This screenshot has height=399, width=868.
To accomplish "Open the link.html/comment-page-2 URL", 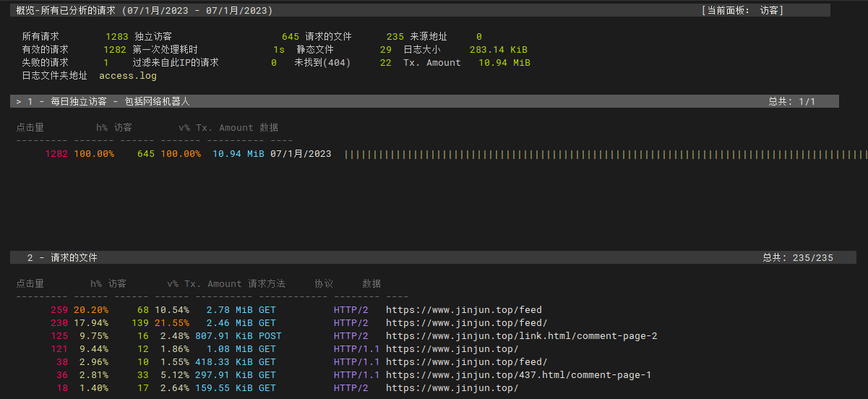I will pyautogui.click(x=521, y=336).
